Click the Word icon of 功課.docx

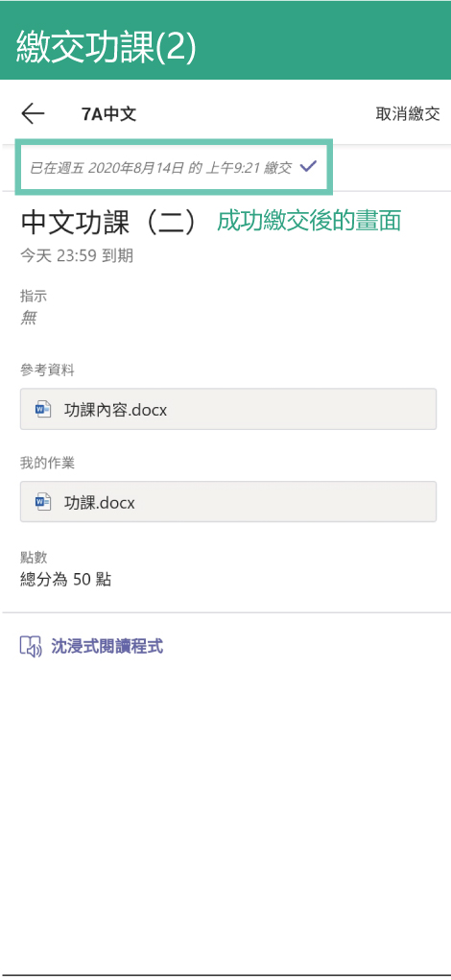click(43, 502)
